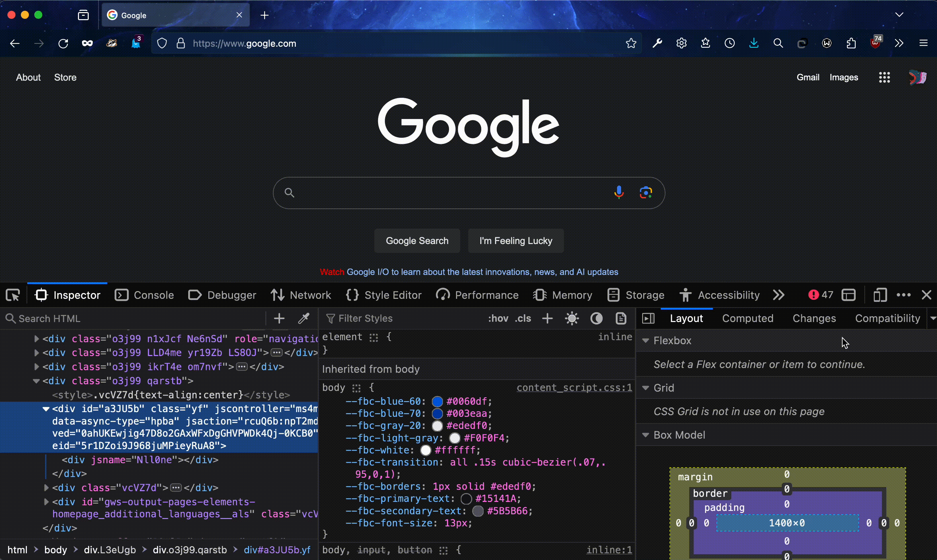Toggle light color scheme simulation
Screen dimensions: 937x560
pyautogui.click(x=572, y=319)
